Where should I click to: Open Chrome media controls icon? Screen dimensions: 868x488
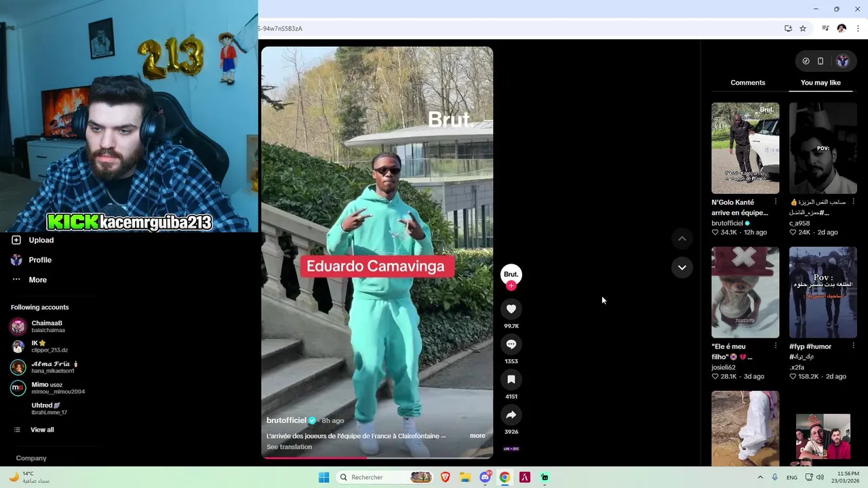[825, 28]
